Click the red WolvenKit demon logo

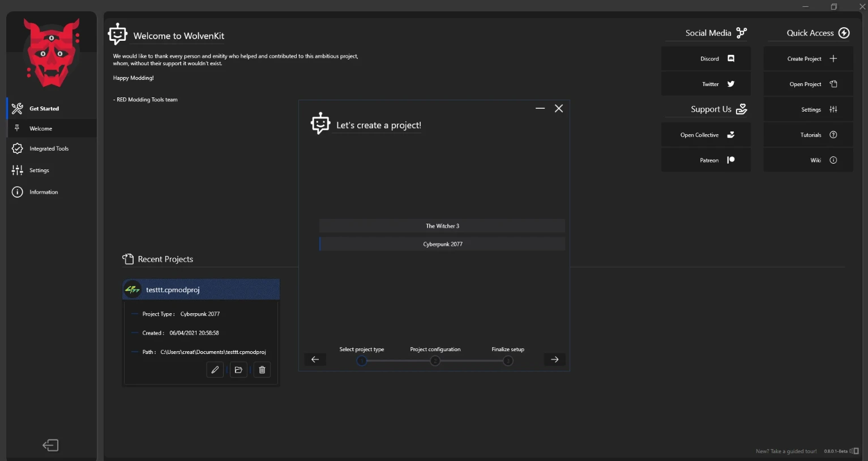point(52,52)
